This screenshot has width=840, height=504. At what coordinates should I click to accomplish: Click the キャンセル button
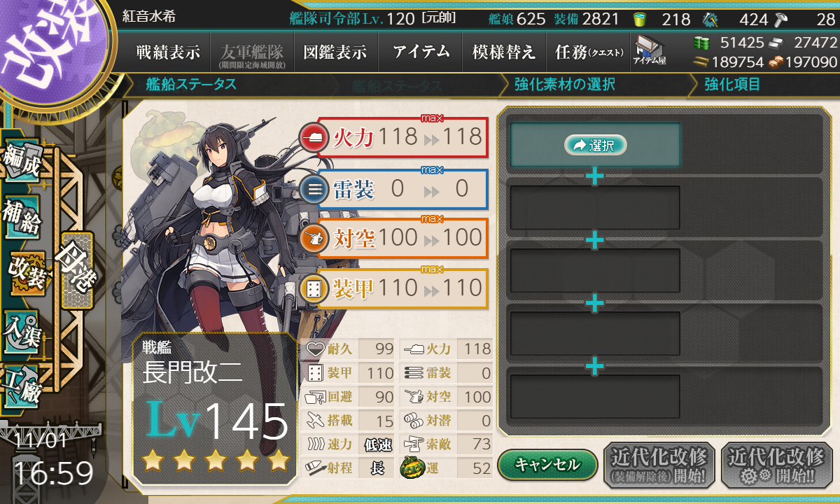point(547,465)
